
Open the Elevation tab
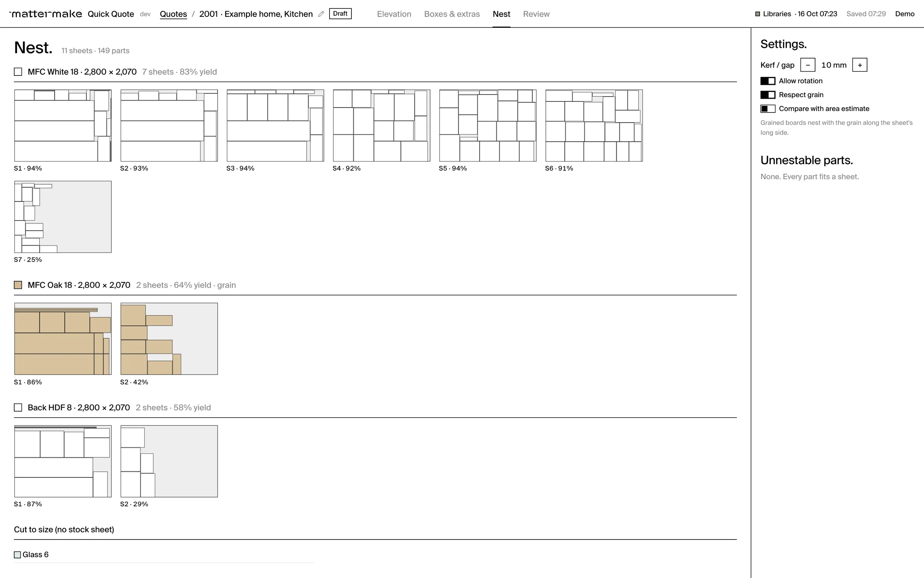coord(394,14)
